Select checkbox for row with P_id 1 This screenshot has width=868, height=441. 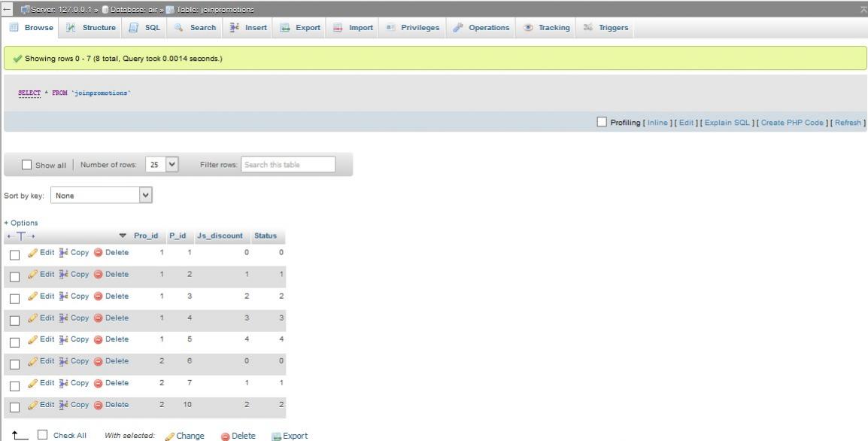15,255
